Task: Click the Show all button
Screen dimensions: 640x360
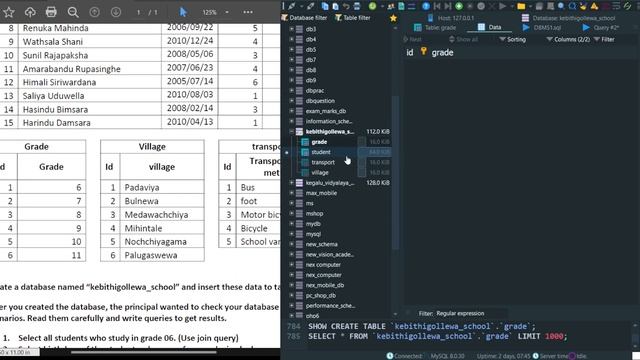Action: 463,39
